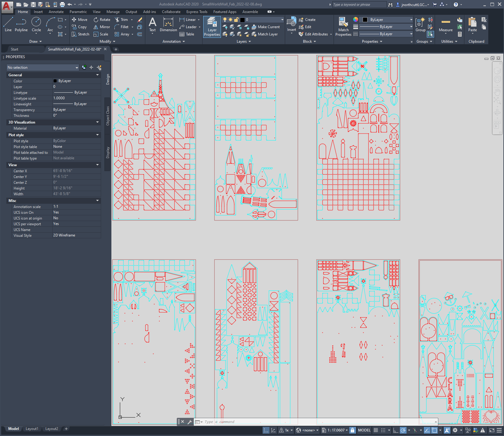Viewport: 504px width, 436px height.
Task: Select the Copy modify tool
Action: point(79,27)
